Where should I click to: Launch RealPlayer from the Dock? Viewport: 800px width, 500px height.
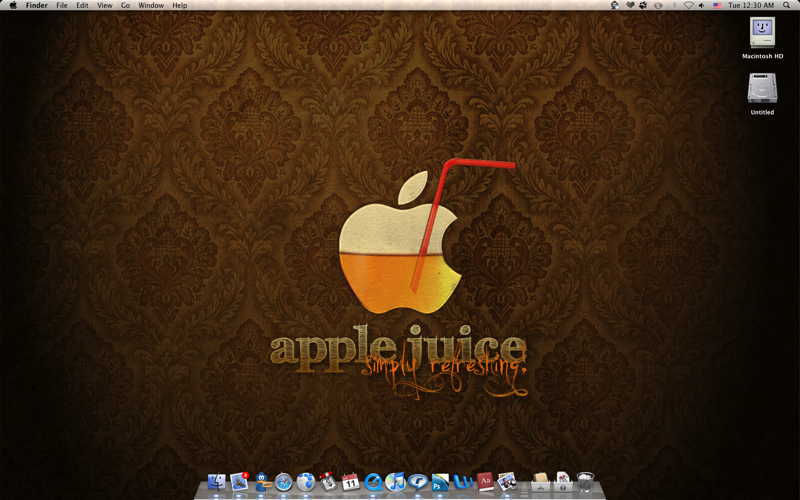click(418, 482)
